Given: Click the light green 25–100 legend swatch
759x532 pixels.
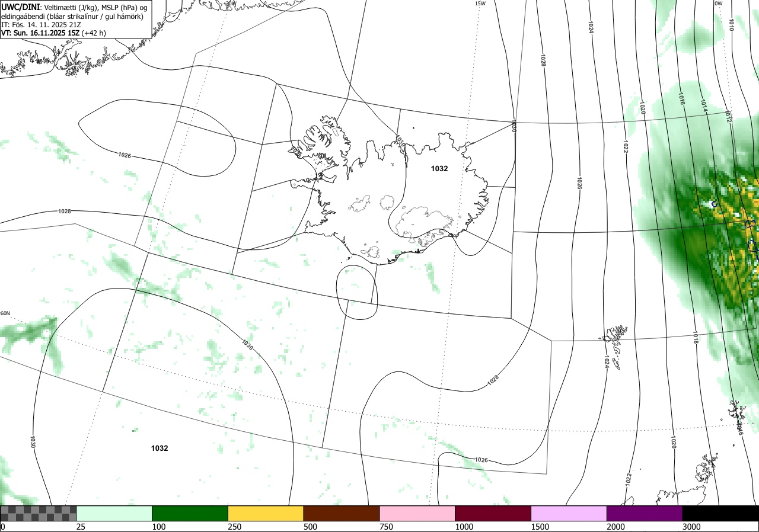Looking at the screenshot, I should click(114, 513).
